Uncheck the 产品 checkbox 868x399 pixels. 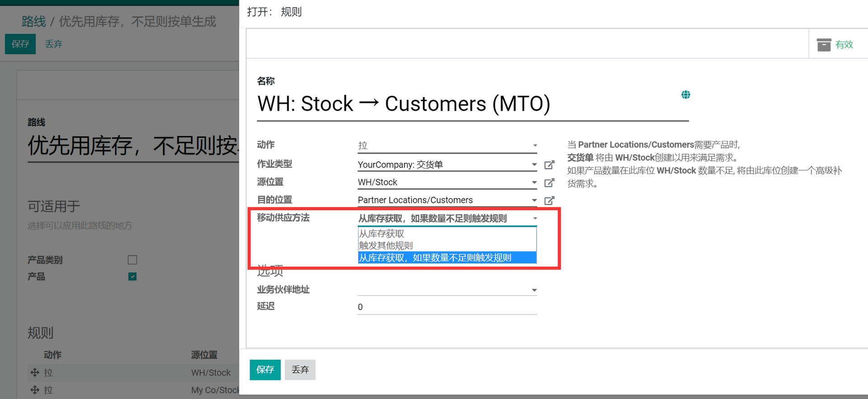click(x=132, y=277)
